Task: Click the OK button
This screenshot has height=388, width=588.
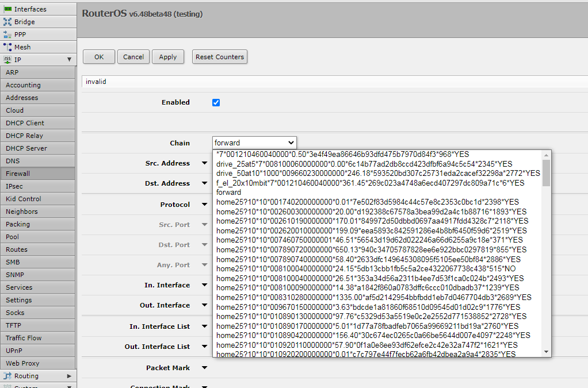Action: click(99, 57)
